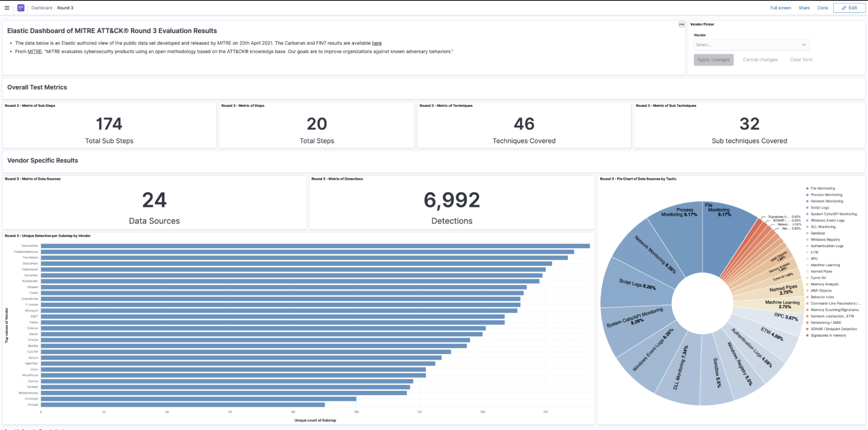Click the Network Monitoring legend entry

[827, 201]
